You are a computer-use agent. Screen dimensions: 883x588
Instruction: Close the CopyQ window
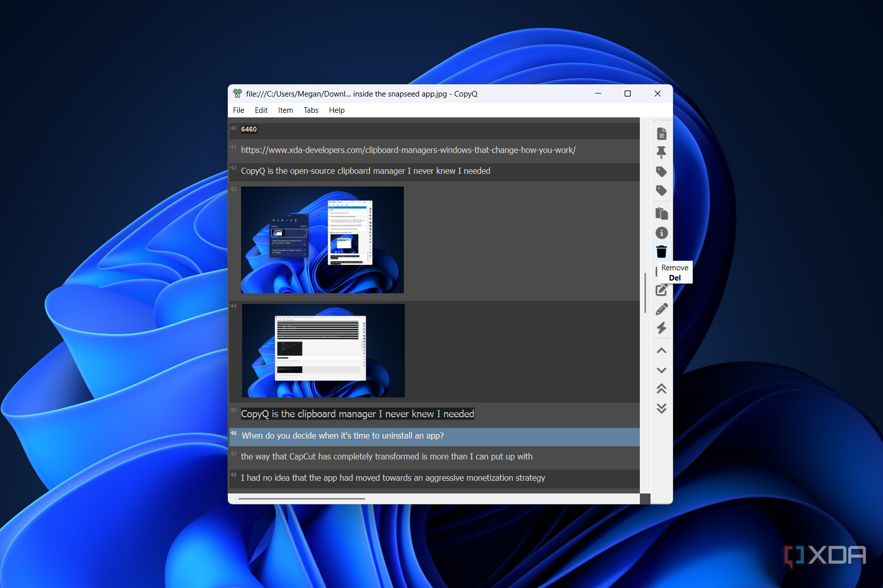point(658,94)
